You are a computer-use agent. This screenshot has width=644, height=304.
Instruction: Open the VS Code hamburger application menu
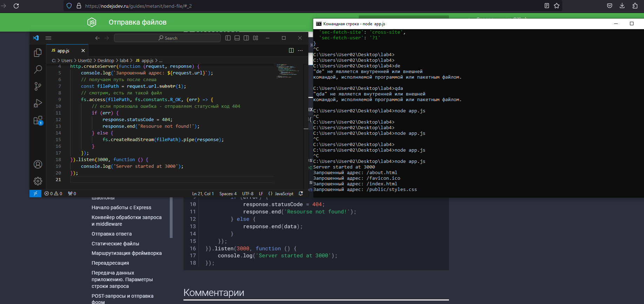[48, 38]
